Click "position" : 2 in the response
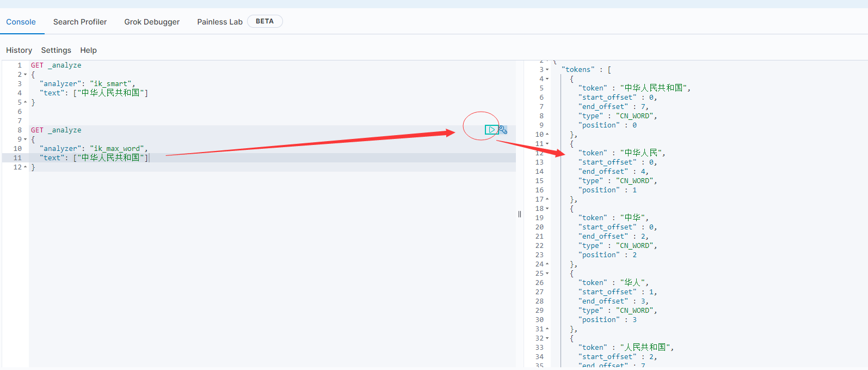868x370 pixels. click(x=607, y=255)
